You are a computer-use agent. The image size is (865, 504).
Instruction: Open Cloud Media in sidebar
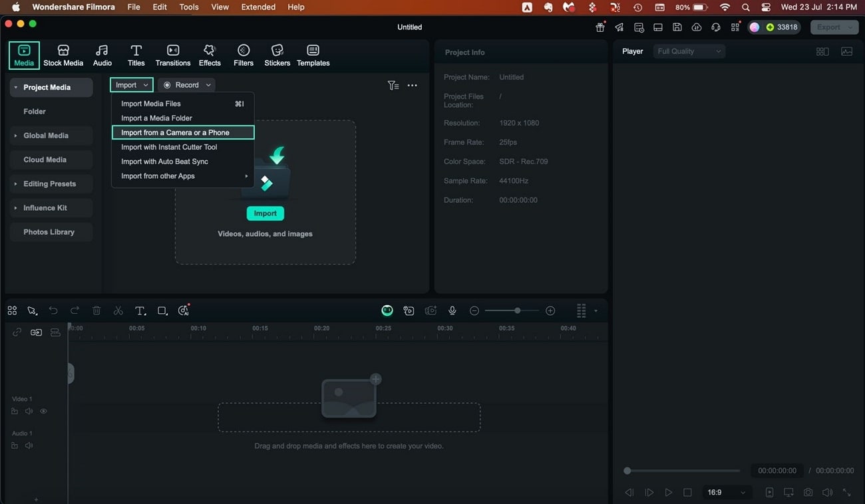click(x=51, y=160)
